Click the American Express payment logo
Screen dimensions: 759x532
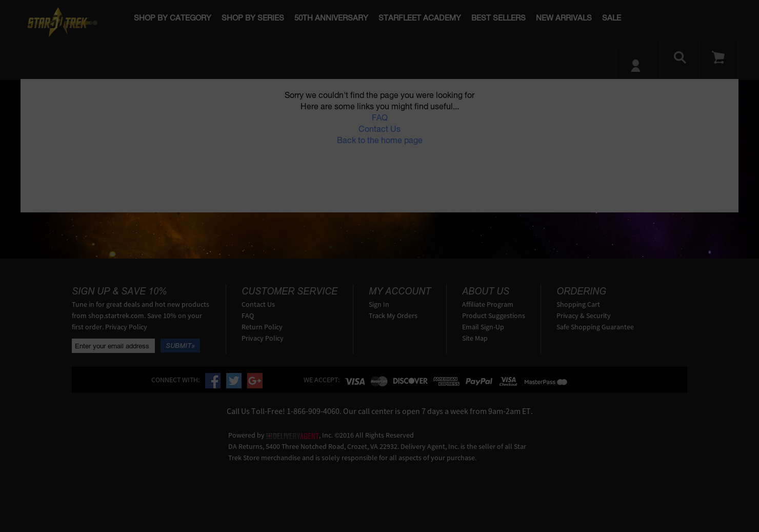(446, 381)
